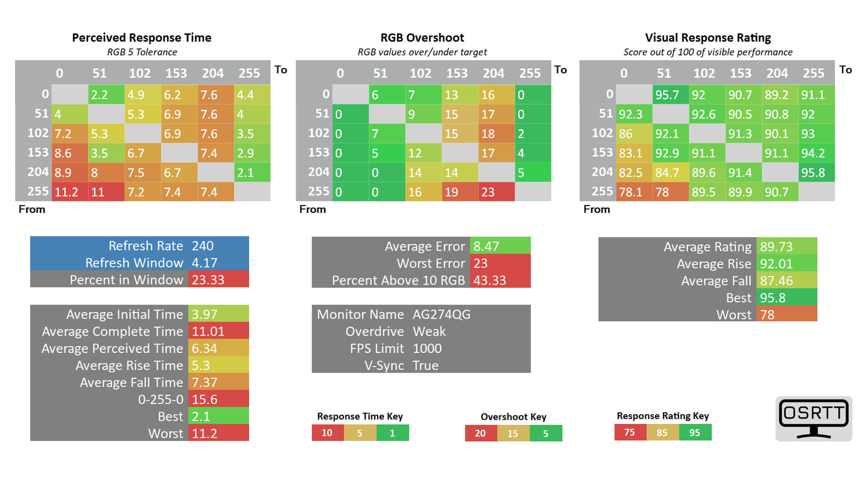
Task: Select the red 20 Overshoot Key swatch
Action: coord(481,433)
